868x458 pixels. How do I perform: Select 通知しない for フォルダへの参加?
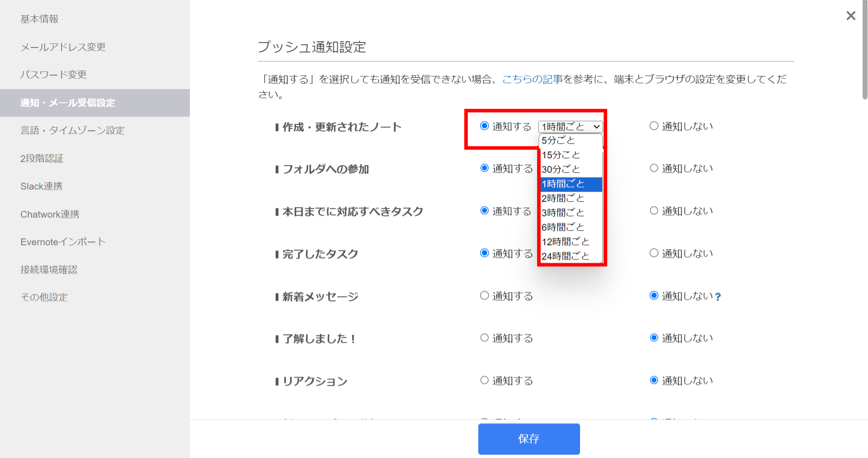[654, 168]
